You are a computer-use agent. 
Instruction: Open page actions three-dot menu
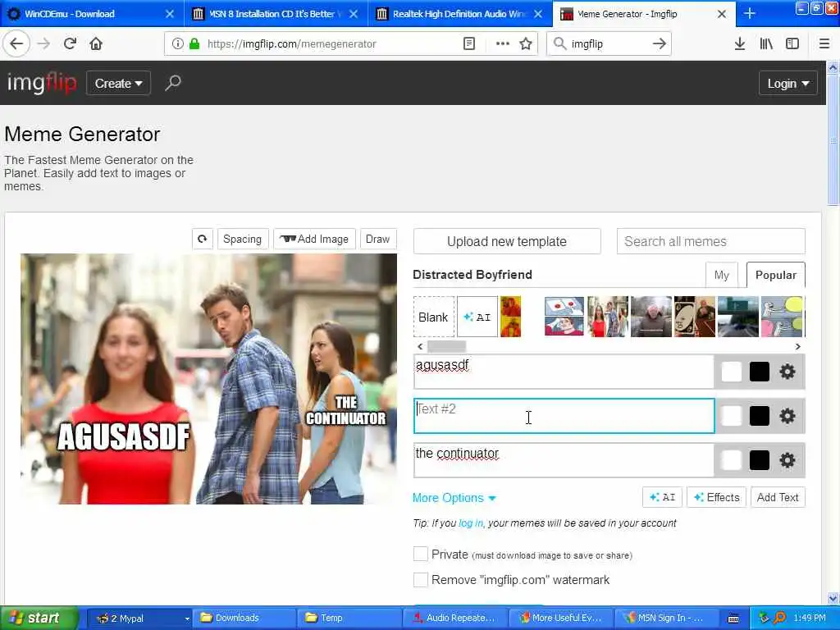tap(503, 43)
